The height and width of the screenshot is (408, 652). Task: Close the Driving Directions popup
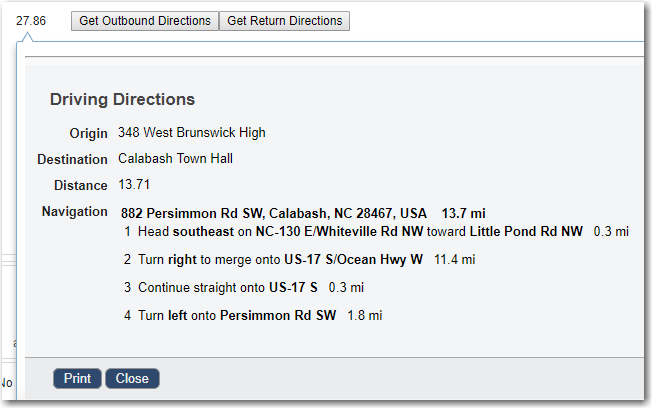(x=132, y=379)
